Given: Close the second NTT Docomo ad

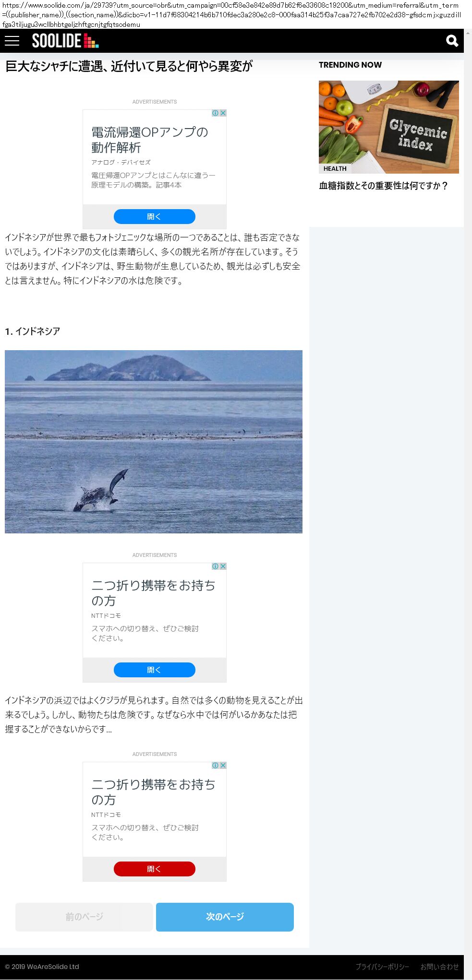Looking at the screenshot, I should pos(223,567).
